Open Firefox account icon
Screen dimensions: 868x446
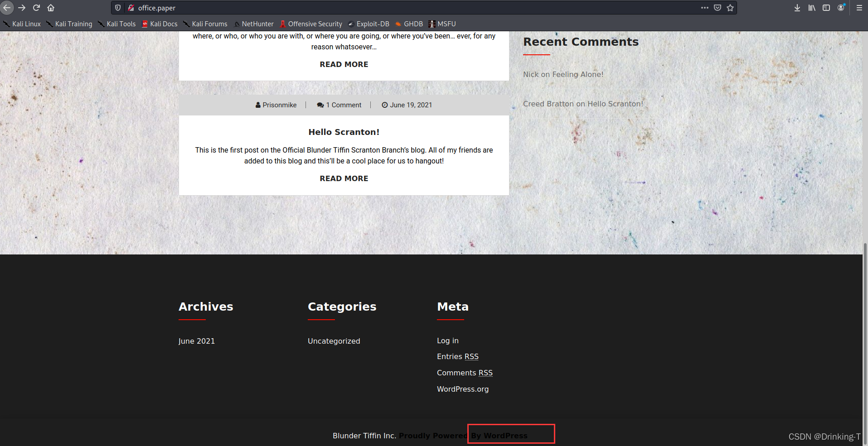[841, 8]
